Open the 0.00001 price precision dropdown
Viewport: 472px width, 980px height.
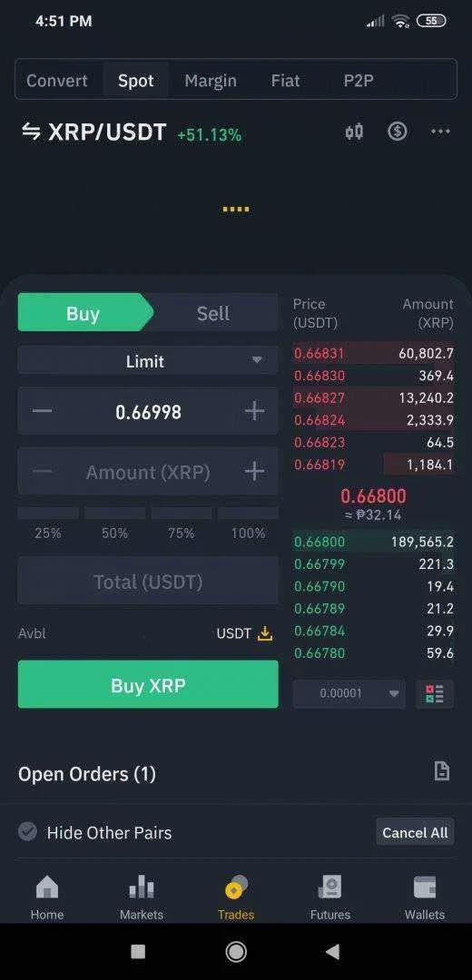click(349, 694)
